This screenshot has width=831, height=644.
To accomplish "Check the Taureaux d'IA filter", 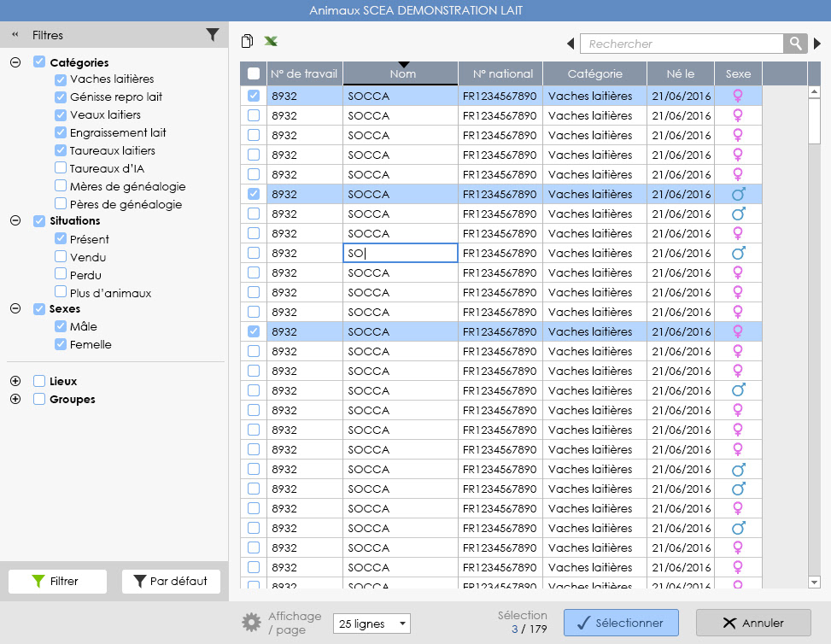I will click(x=61, y=168).
